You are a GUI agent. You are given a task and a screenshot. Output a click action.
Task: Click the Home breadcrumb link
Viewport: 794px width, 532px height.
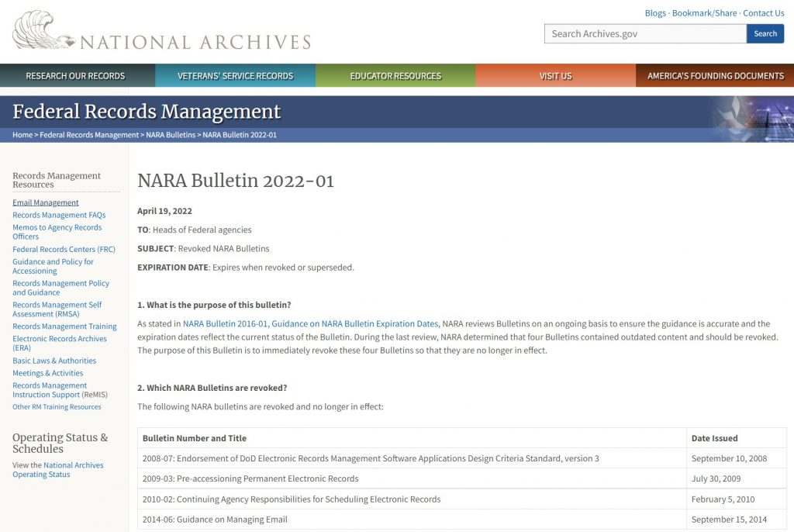point(22,135)
